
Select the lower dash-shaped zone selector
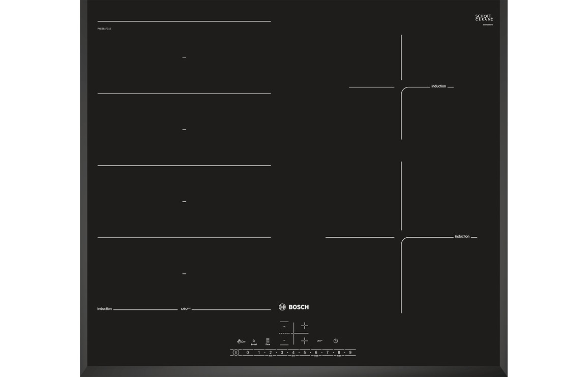284,340
